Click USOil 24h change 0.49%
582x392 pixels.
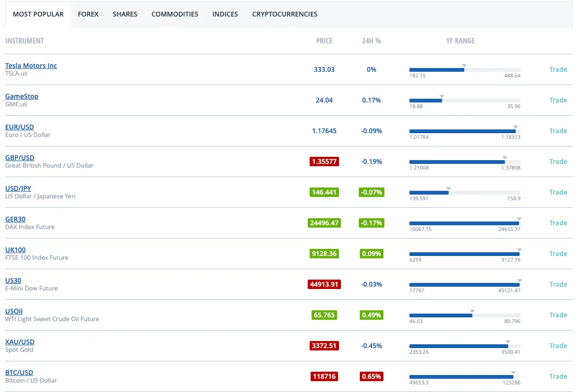pyautogui.click(x=372, y=315)
